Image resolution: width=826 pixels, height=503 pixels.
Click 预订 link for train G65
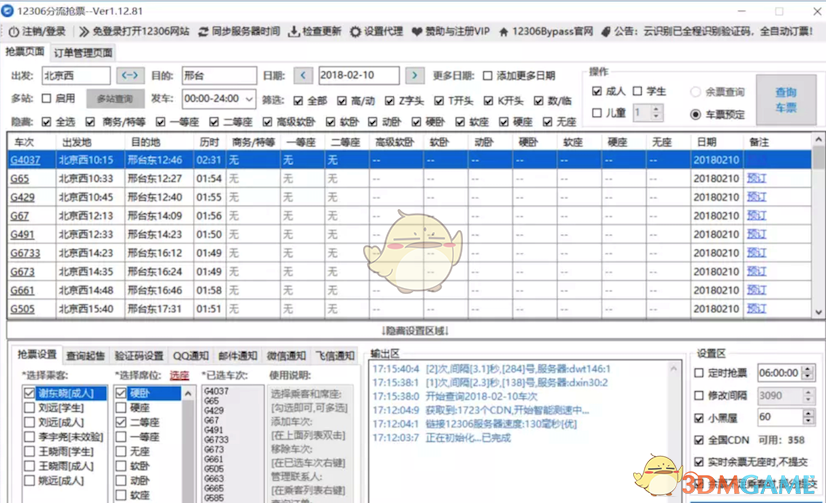[756, 179]
